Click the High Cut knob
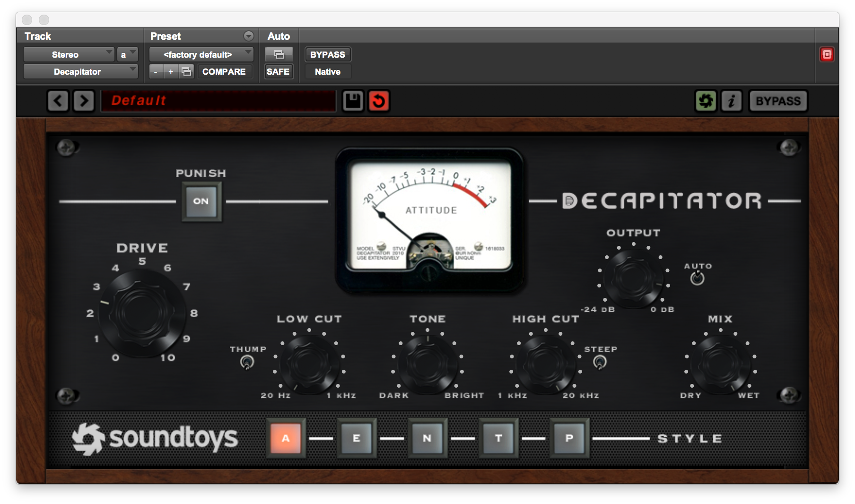The image size is (855, 504). point(545,364)
